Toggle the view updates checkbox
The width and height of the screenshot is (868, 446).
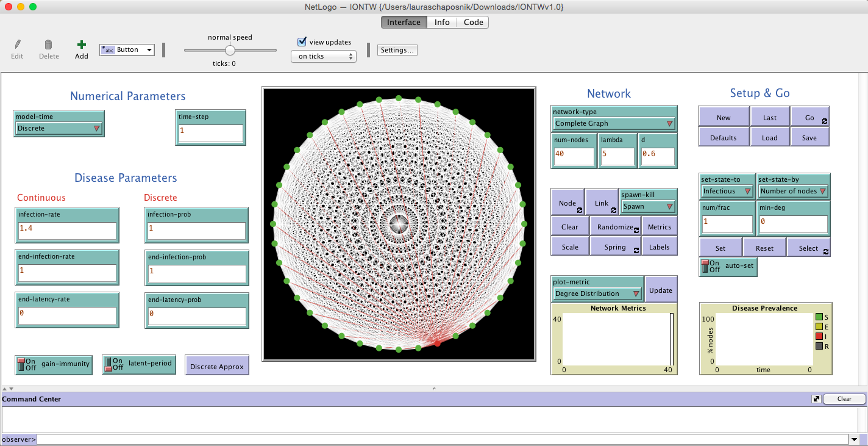pos(302,42)
